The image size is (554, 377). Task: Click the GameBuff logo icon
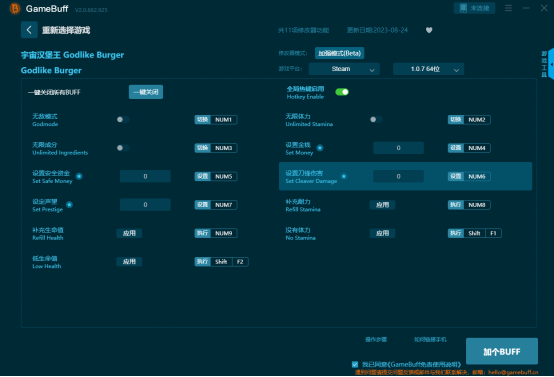[x=15, y=8]
